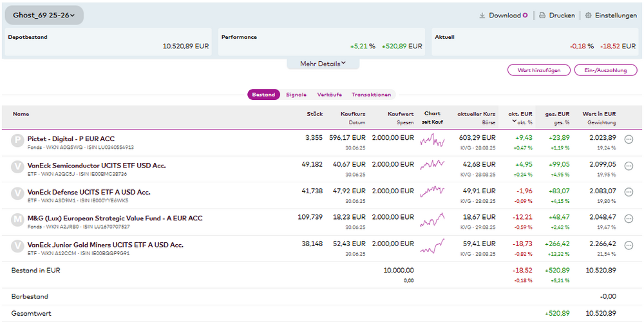
Task: Click the Ein-/Auszahlung button
Action: (605, 70)
